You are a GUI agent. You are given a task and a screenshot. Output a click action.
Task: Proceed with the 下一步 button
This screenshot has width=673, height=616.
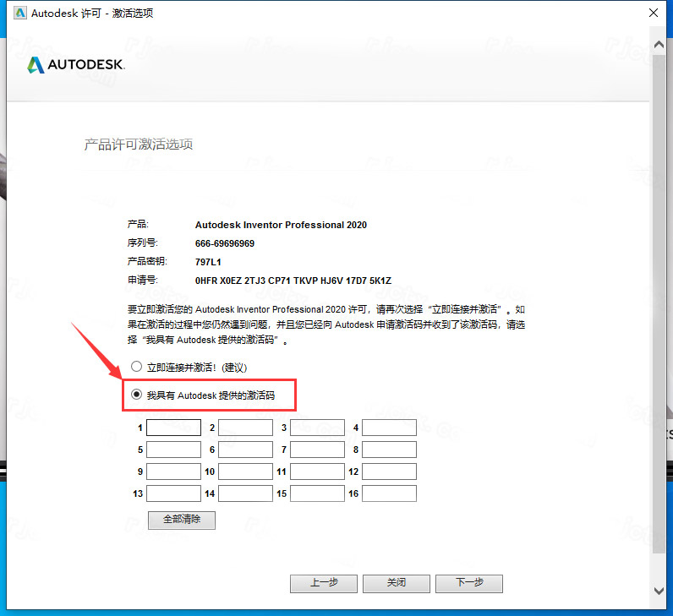(469, 583)
